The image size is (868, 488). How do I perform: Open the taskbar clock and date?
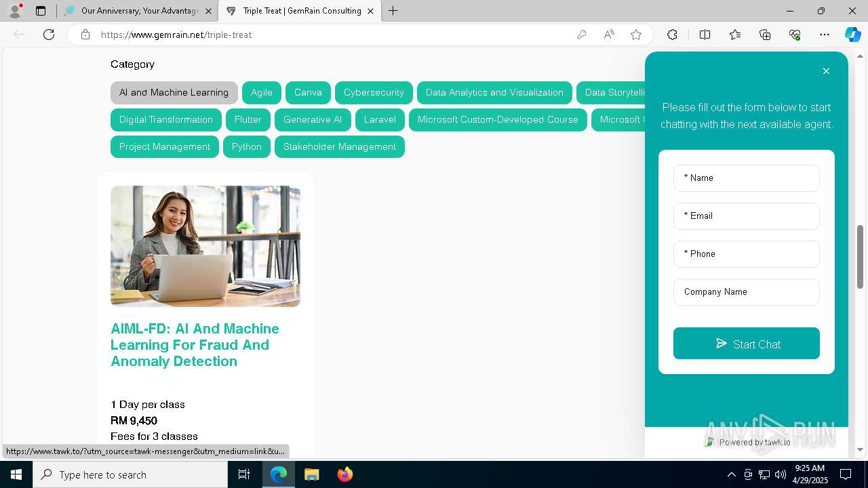[810, 474]
